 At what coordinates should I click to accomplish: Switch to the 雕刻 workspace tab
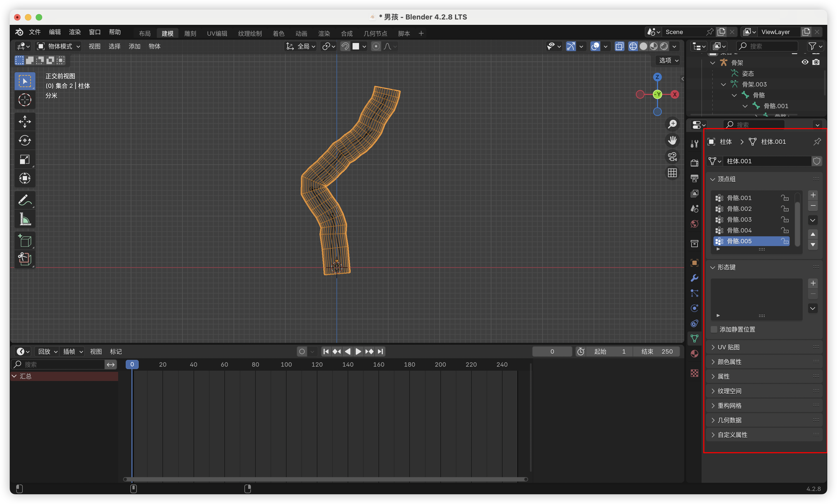pos(190,33)
